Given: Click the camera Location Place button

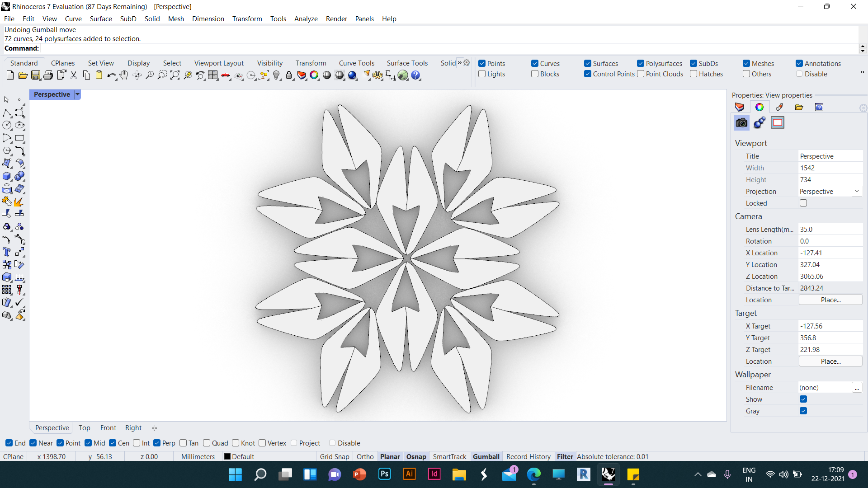Looking at the screenshot, I should (830, 300).
